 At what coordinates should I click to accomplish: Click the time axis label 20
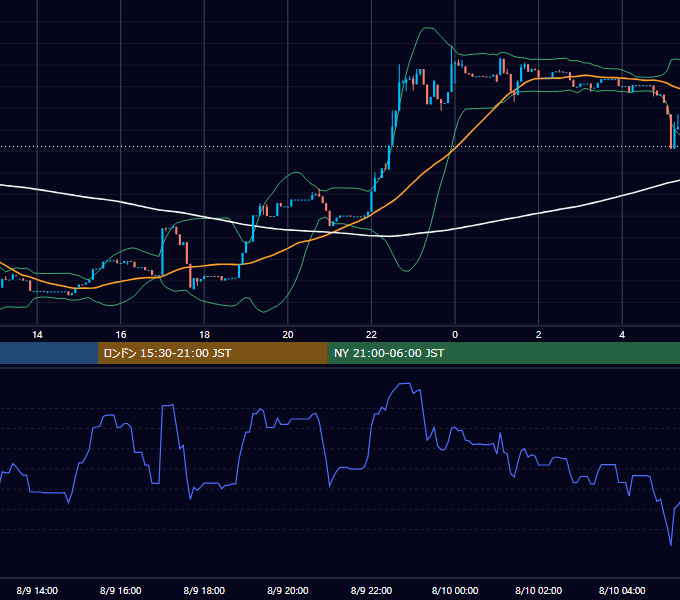coord(288,335)
